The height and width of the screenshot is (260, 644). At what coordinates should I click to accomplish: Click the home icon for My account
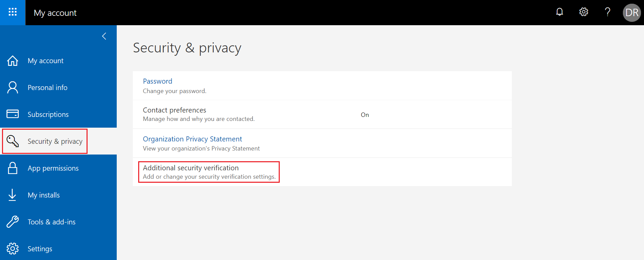(x=13, y=61)
